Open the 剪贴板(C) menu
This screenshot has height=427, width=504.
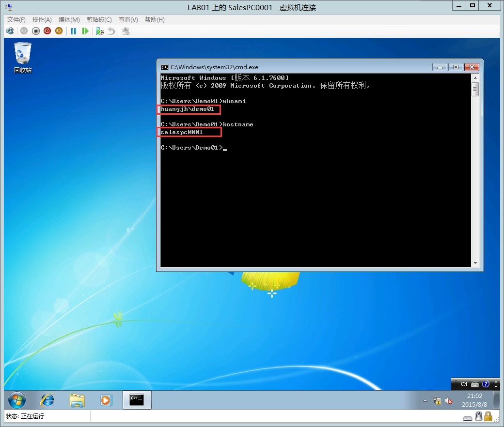pos(99,19)
